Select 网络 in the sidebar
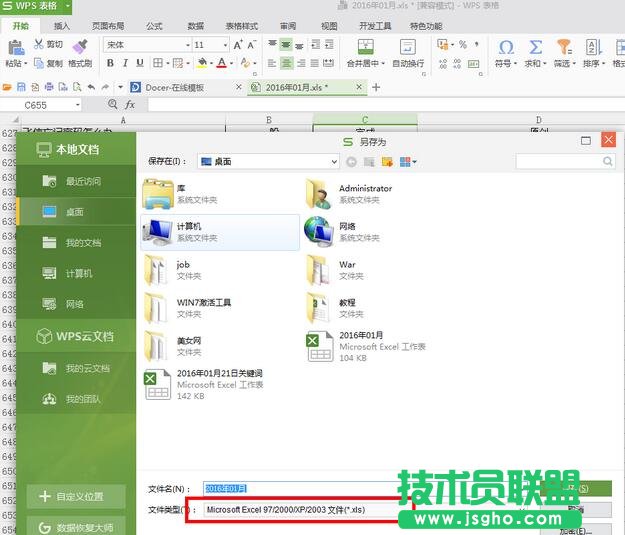 76,304
